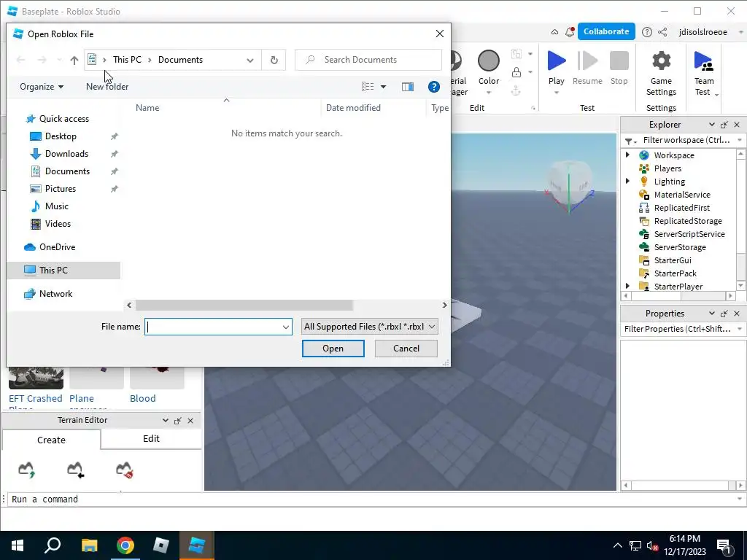Select StarterGui in the Explorer
Image resolution: width=747 pixels, height=560 pixels.
(672, 260)
